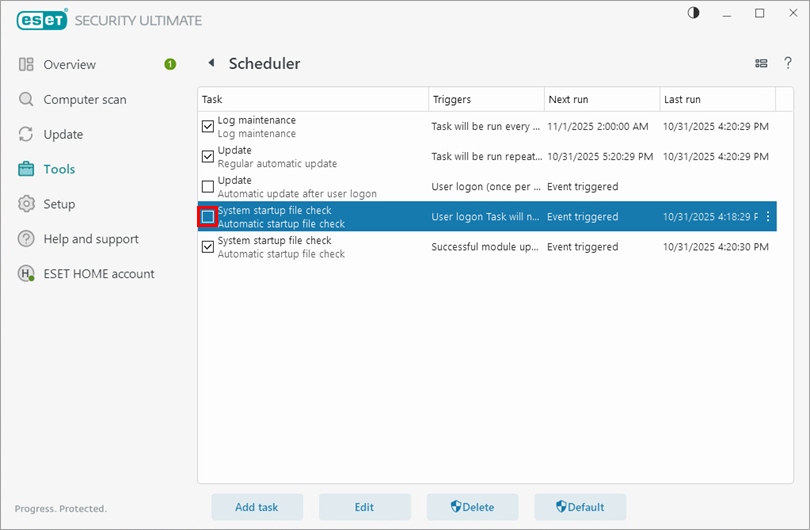The width and height of the screenshot is (810, 530).
Task: Switch the scheduler list view icon
Action: (762, 64)
